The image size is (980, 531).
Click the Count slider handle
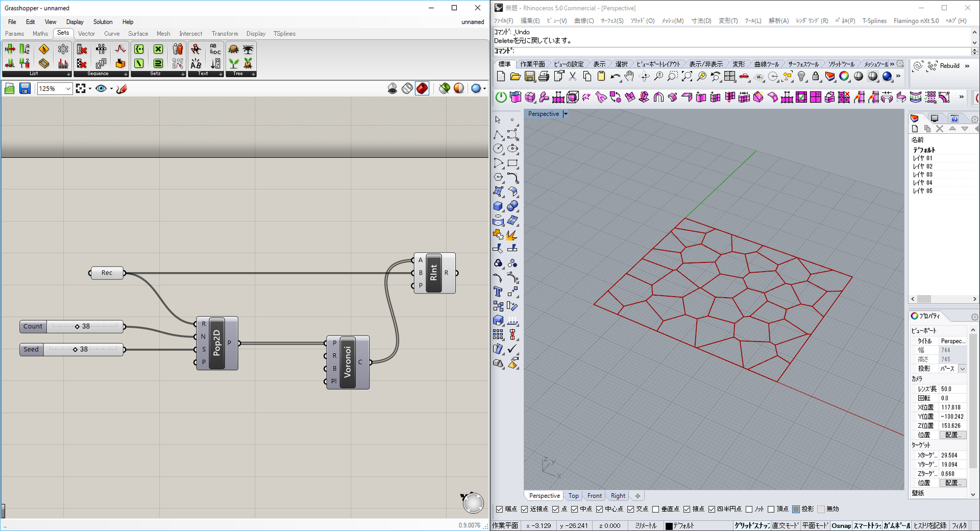pyautogui.click(x=77, y=327)
